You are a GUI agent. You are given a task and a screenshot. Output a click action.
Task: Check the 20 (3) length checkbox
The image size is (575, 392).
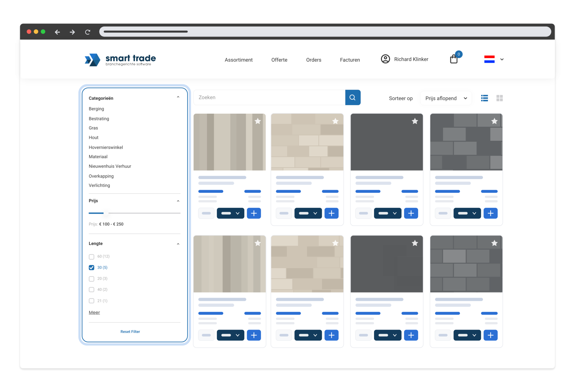tap(91, 279)
